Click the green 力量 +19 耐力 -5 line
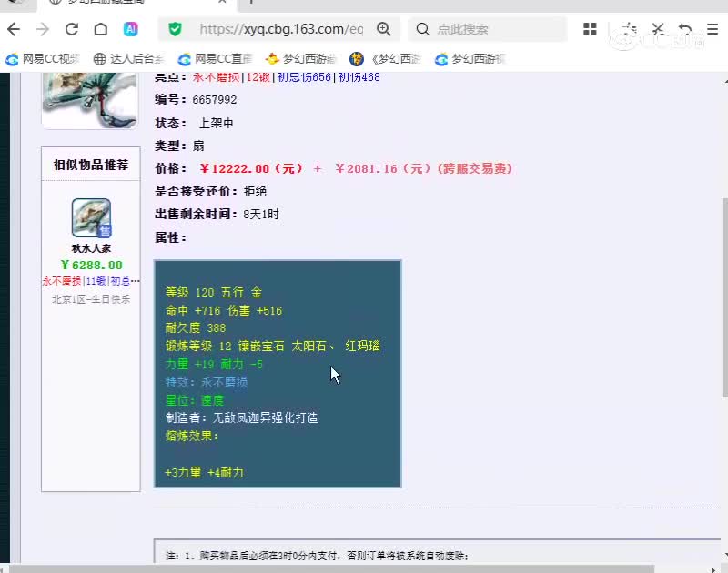 click(214, 364)
